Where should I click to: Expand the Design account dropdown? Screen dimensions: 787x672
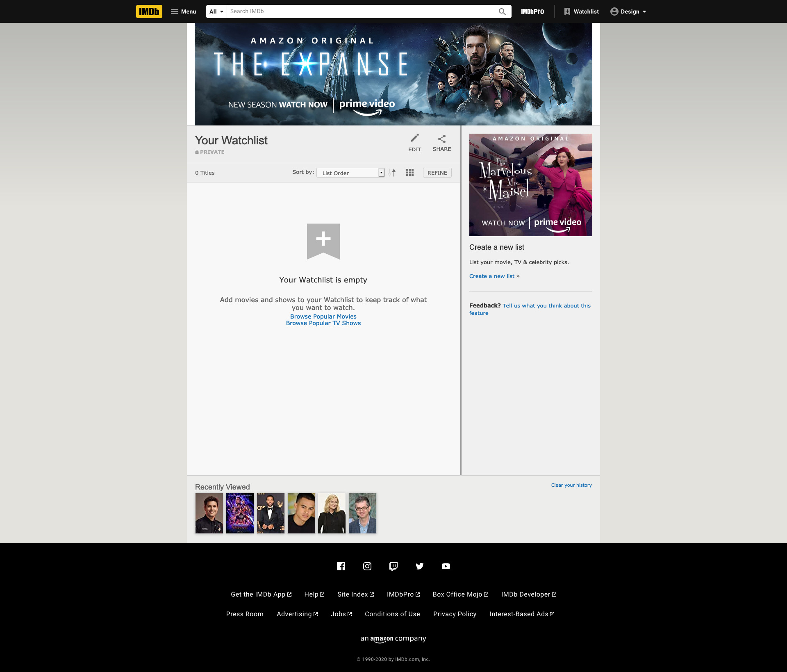click(628, 11)
